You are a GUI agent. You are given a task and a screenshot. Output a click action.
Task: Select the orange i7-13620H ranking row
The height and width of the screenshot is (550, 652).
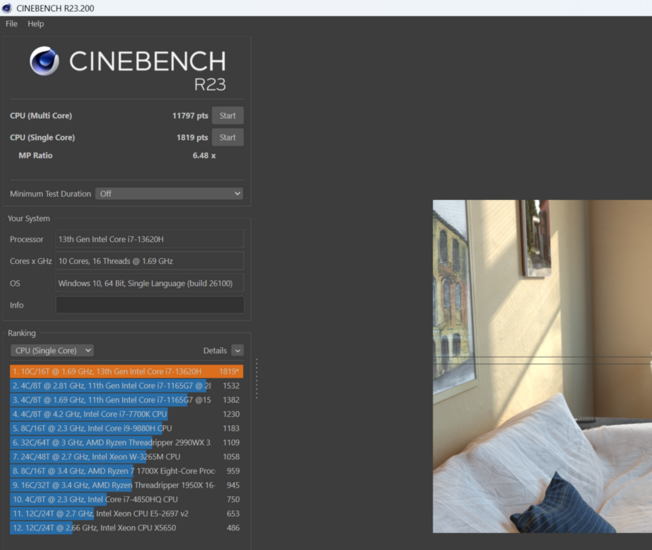(125, 371)
